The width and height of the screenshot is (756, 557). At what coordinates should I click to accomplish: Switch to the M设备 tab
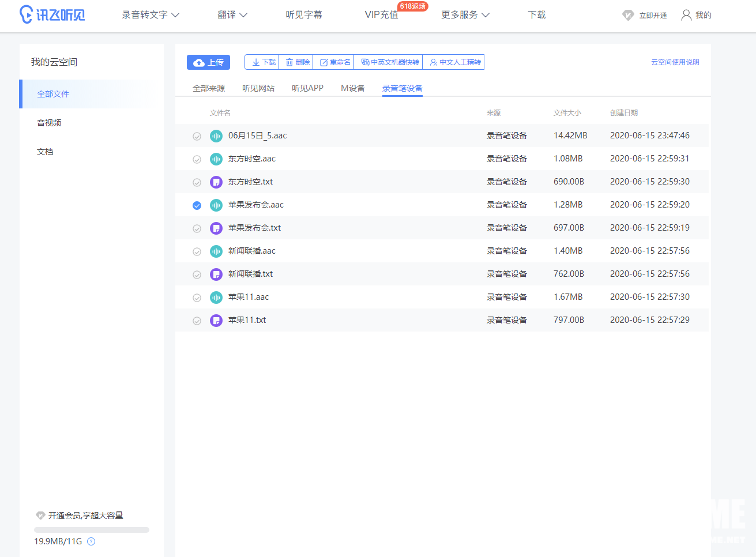[x=353, y=88]
